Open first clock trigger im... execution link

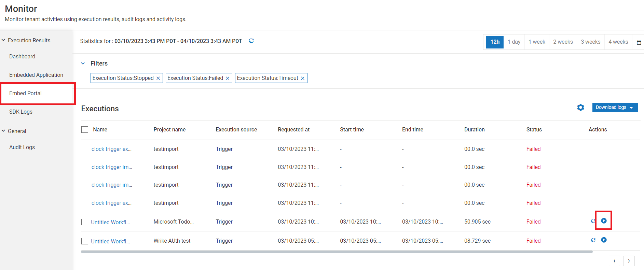(x=112, y=167)
